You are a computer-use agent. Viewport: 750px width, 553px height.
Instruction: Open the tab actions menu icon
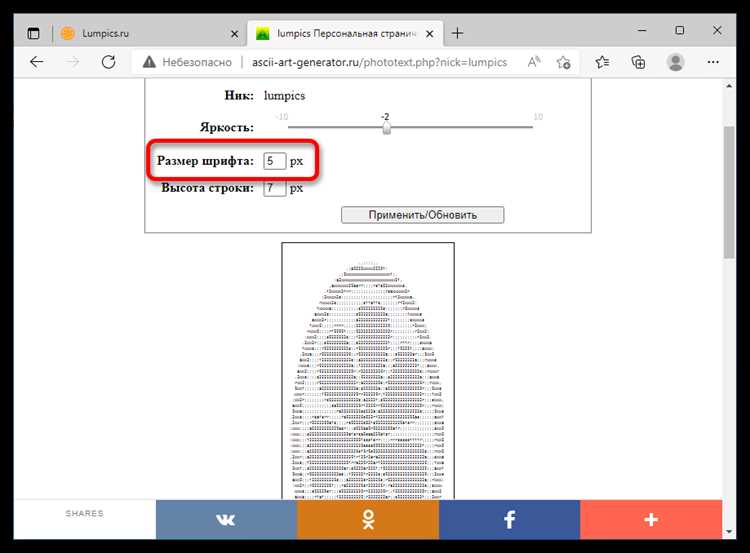(33, 33)
